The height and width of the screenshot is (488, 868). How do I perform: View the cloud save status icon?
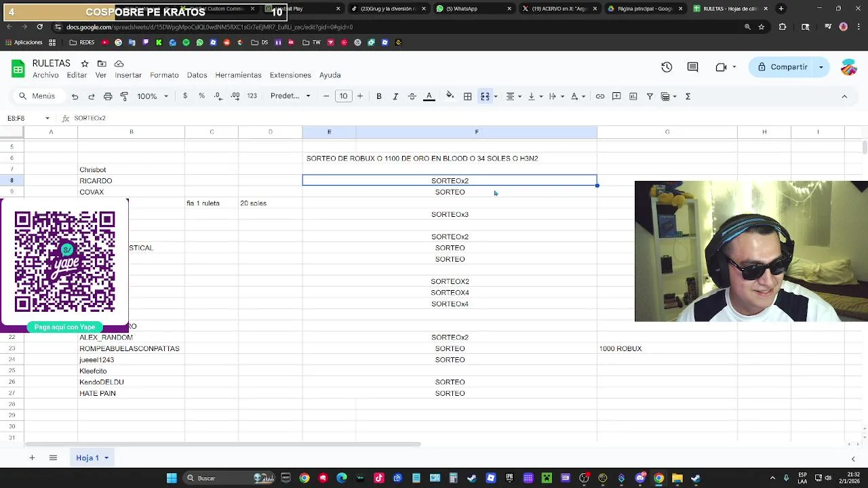pos(119,64)
